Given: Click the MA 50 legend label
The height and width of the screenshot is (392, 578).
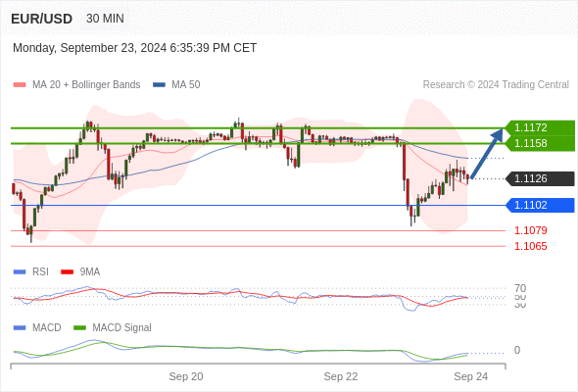Looking at the screenshot, I should (x=186, y=85).
